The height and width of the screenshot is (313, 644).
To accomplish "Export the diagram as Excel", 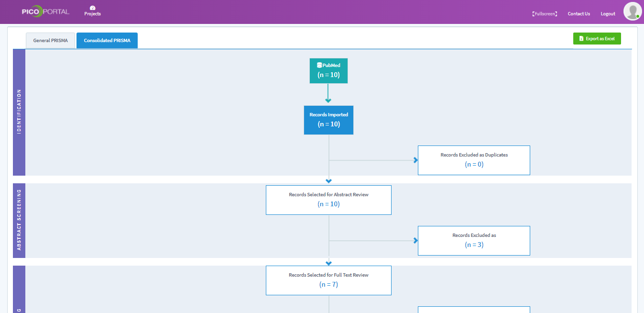I will [597, 39].
